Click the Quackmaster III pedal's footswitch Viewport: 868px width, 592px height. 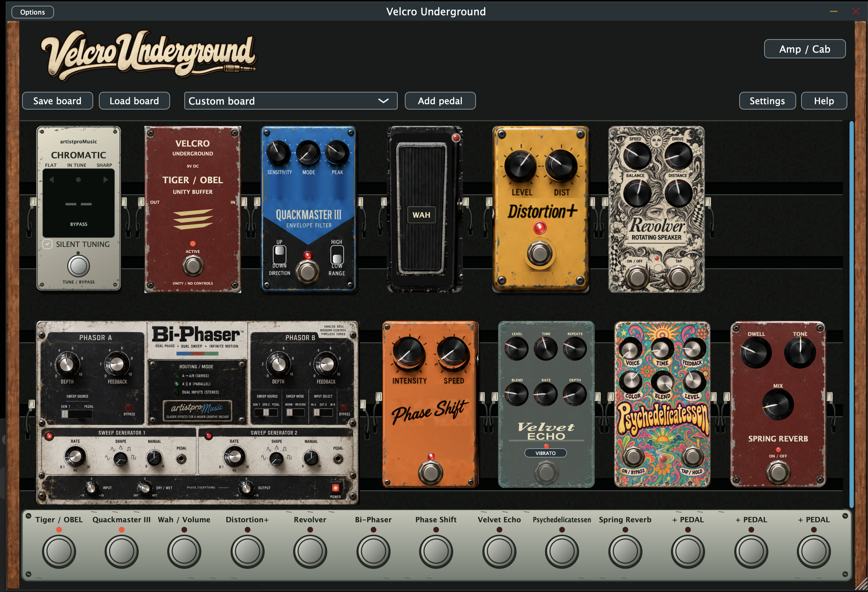(x=307, y=271)
